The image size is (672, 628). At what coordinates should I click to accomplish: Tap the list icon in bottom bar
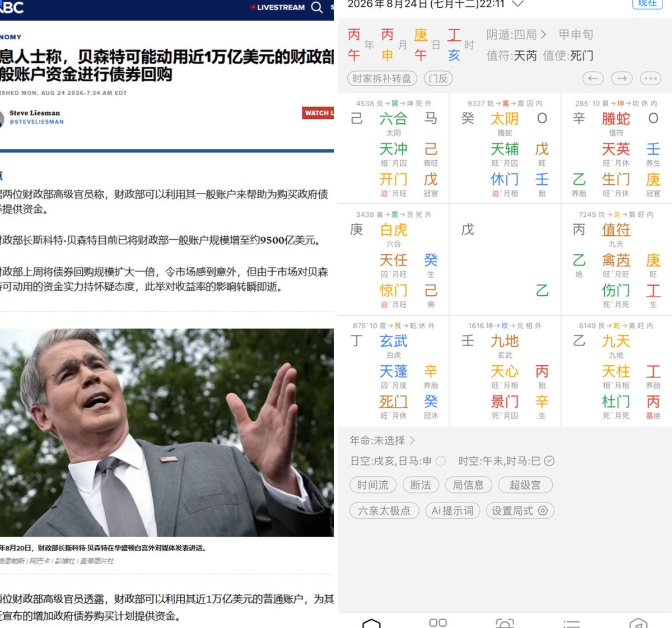tap(571, 623)
